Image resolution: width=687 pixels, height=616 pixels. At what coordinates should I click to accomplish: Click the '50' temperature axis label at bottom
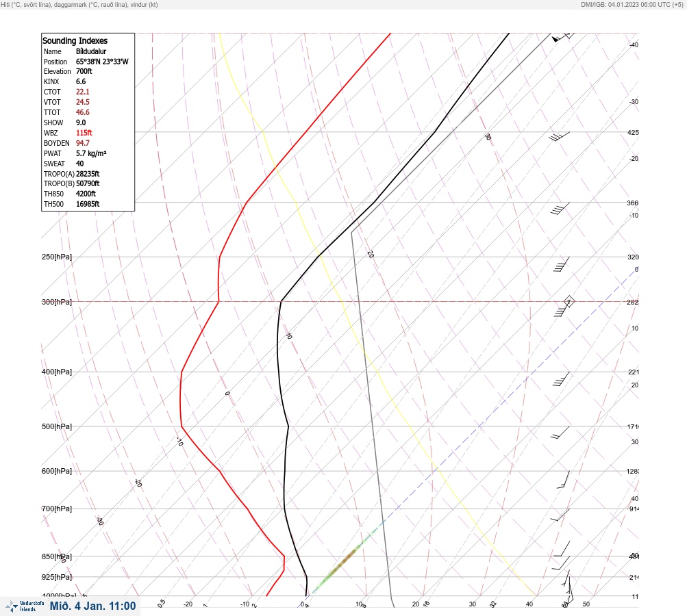tap(586, 604)
